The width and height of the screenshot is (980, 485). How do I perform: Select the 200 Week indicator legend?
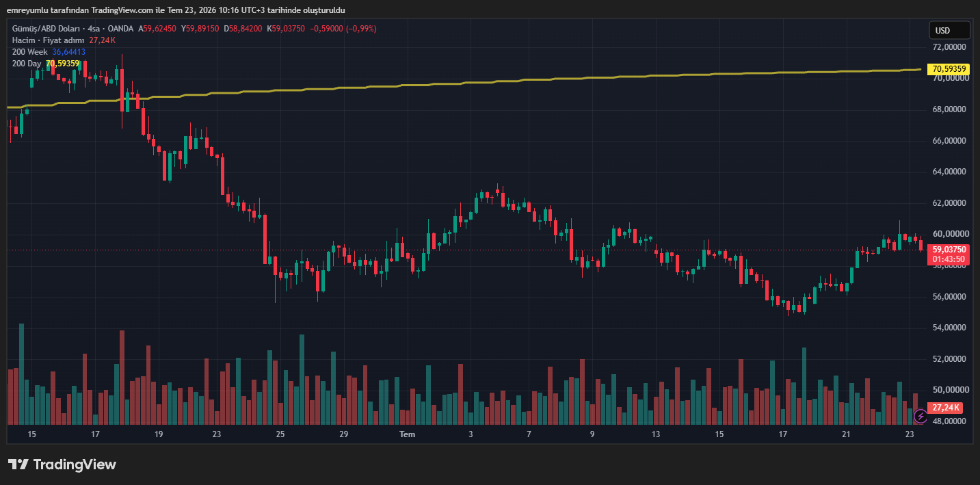(x=29, y=52)
